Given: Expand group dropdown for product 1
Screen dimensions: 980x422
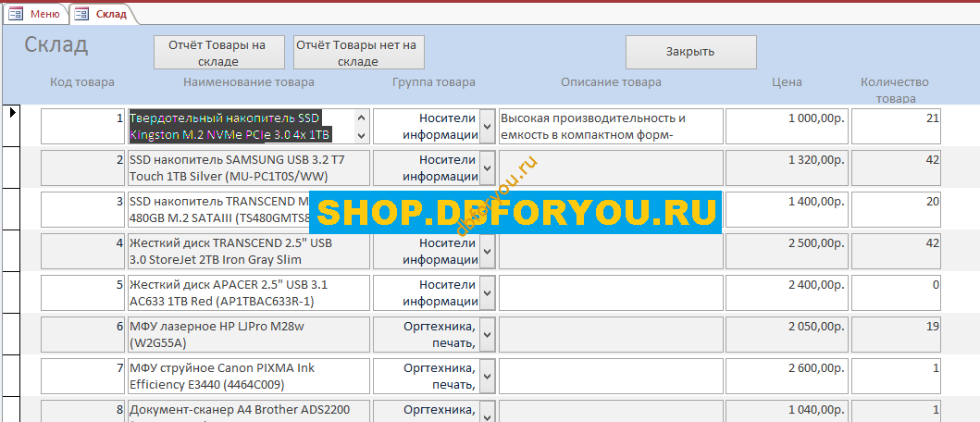Looking at the screenshot, I should coord(487,126).
